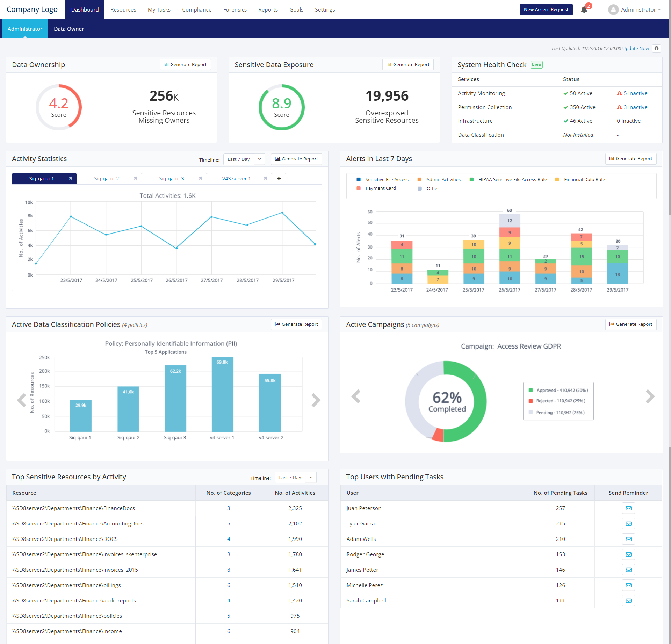Screen dimensions: 671x644
Task: Open Activity Statistics timeline dropdown
Action: (259, 159)
